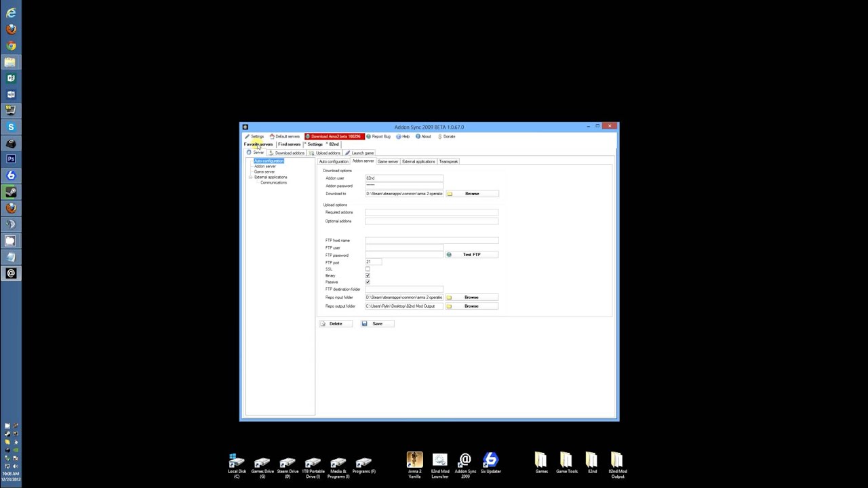Viewport: 868px width, 488px height.
Task: Click the Required addons field
Action: (431, 212)
